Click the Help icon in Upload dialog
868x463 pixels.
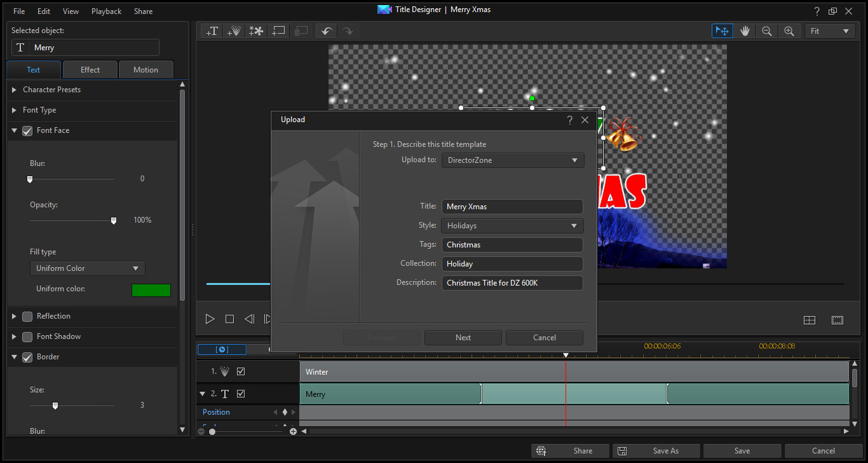point(570,120)
